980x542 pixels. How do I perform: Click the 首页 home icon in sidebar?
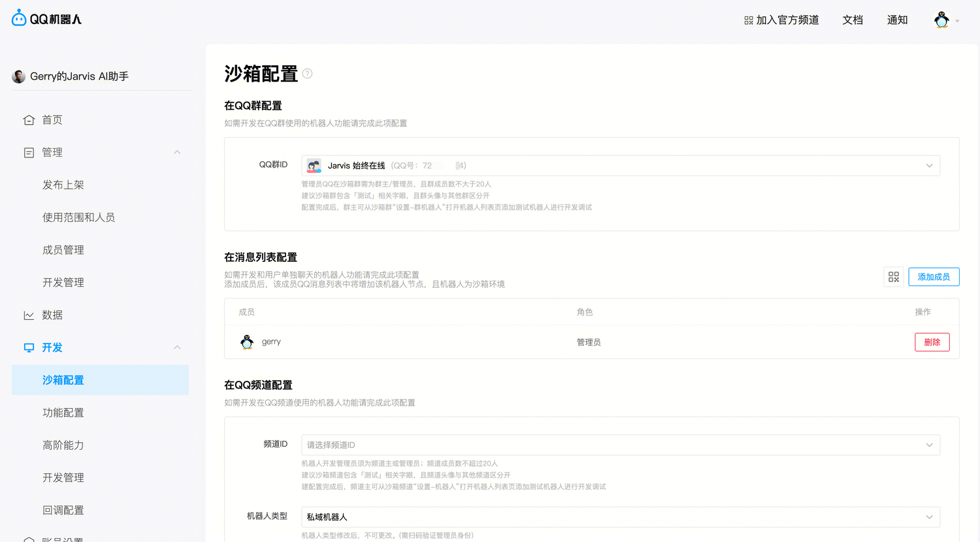(x=29, y=120)
